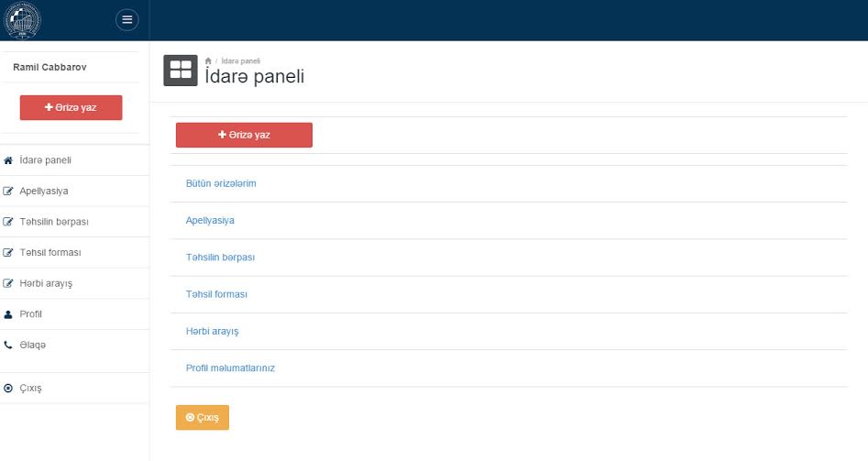Click the exit icon beside Çıxış in the sidebar
This screenshot has width=868, height=461.
(x=8, y=388)
